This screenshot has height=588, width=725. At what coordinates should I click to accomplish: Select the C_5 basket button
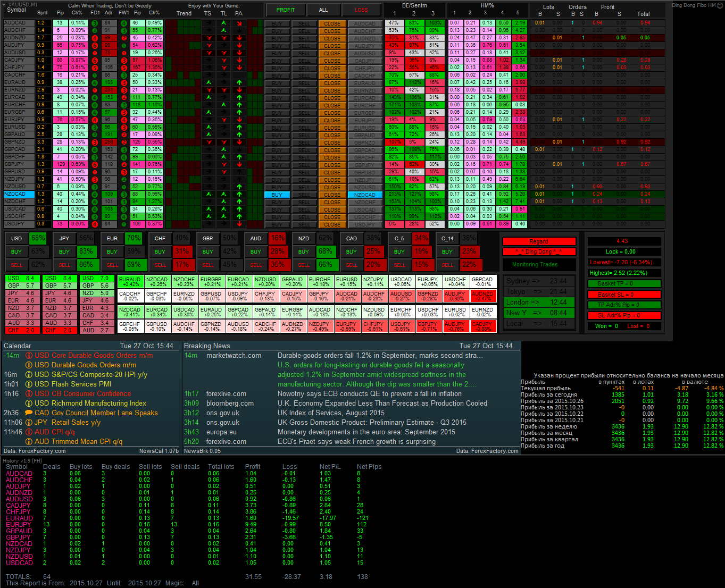399,238
